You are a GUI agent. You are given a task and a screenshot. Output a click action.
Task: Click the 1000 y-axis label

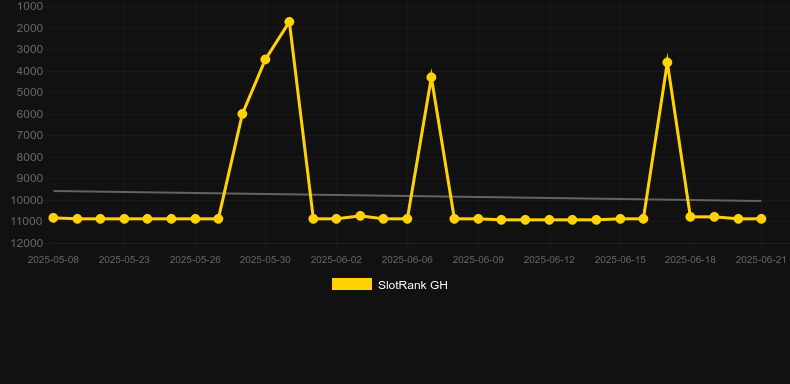click(29, 6)
